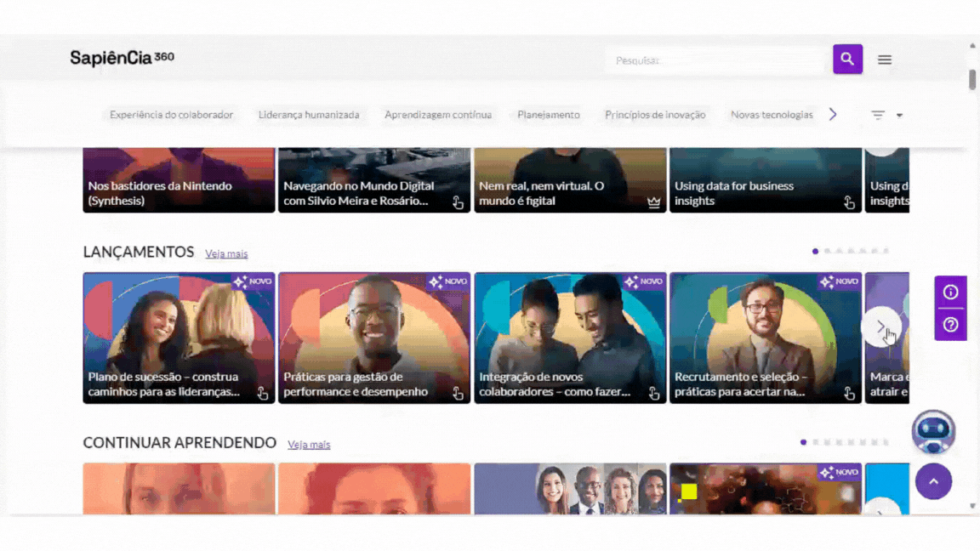Open Plano de sucessão course thumbnail

(179, 338)
